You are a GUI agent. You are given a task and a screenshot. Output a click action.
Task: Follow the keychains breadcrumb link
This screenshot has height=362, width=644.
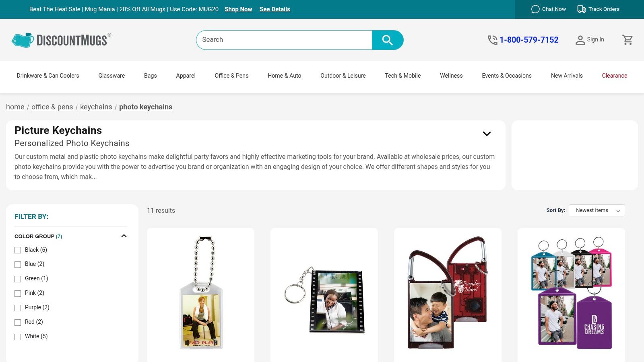click(96, 107)
